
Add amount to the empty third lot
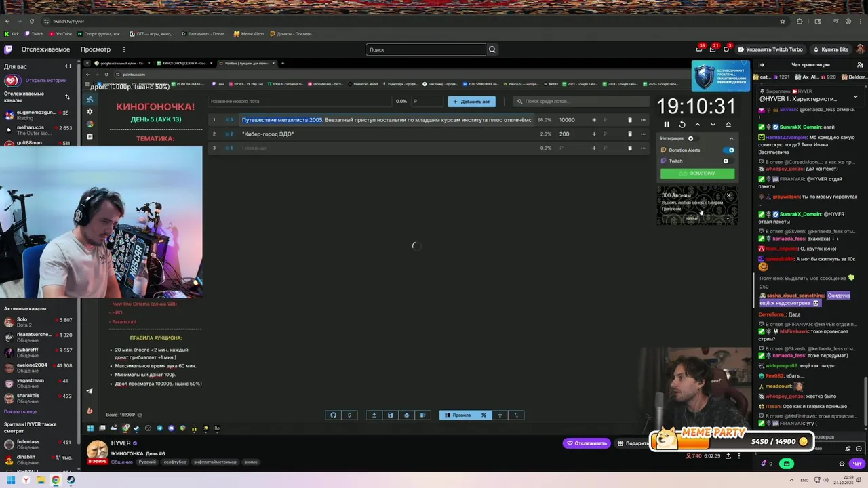tap(593, 148)
